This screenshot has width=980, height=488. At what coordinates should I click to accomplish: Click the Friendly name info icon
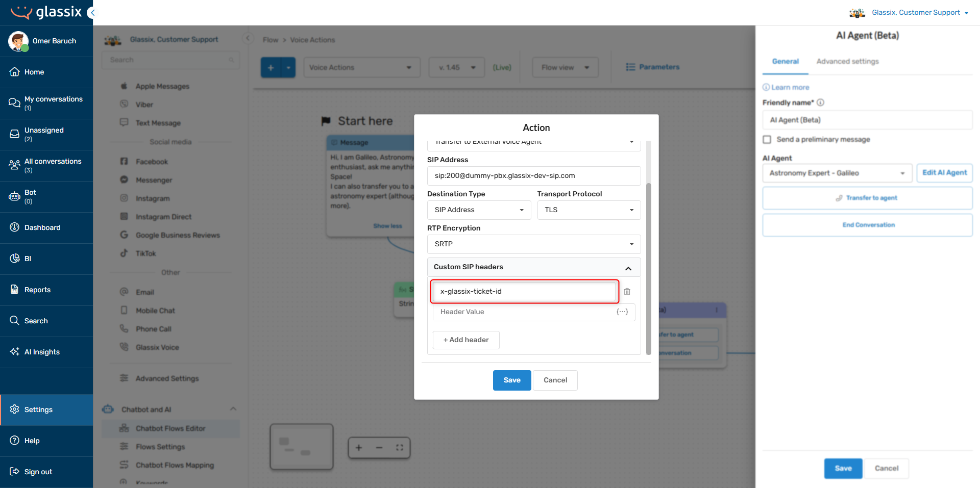820,103
